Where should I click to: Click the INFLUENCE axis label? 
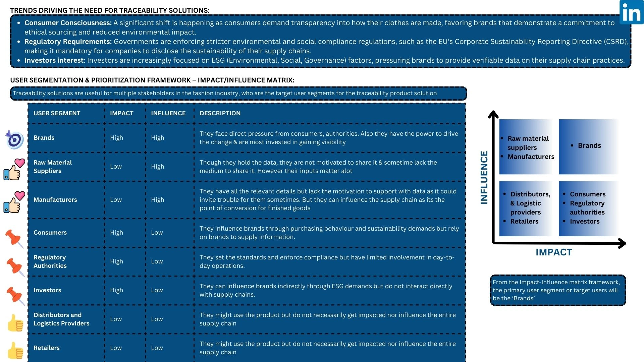tap(484, 177)
